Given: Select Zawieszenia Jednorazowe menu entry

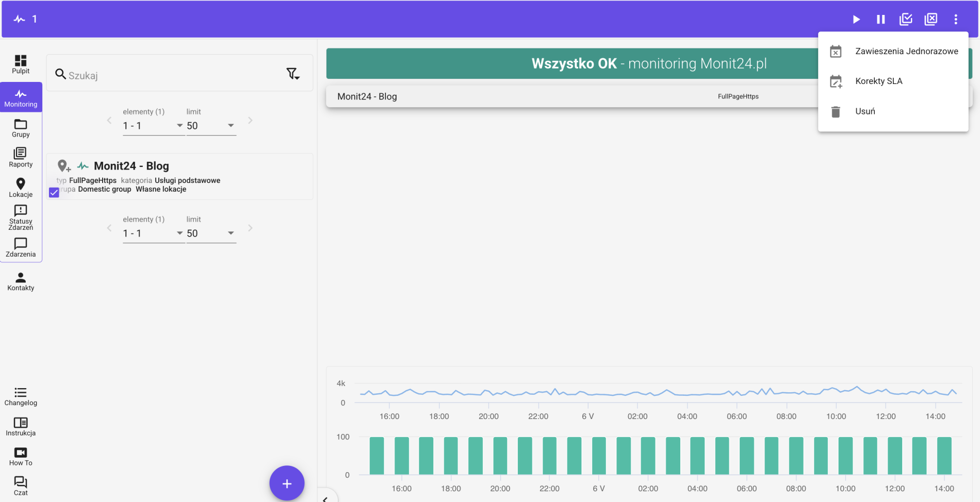Looking at the screenshot, I should pyautogui.click(x=893, y=51).
